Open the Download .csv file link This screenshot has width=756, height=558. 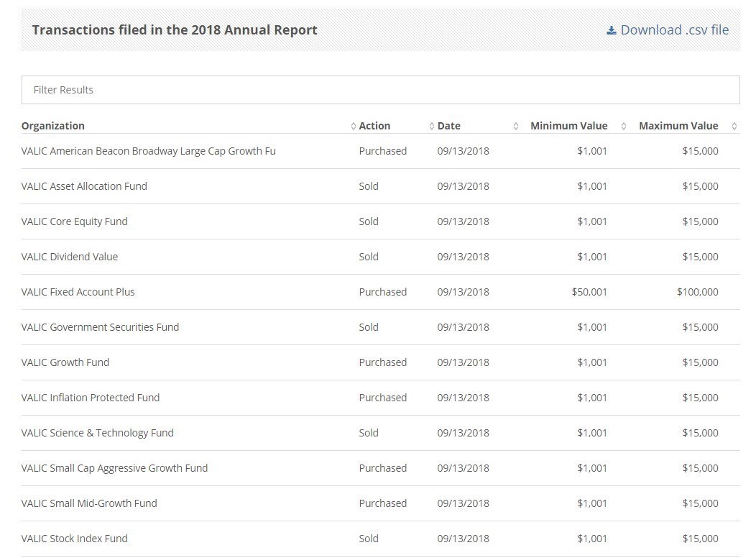(674, 30)
